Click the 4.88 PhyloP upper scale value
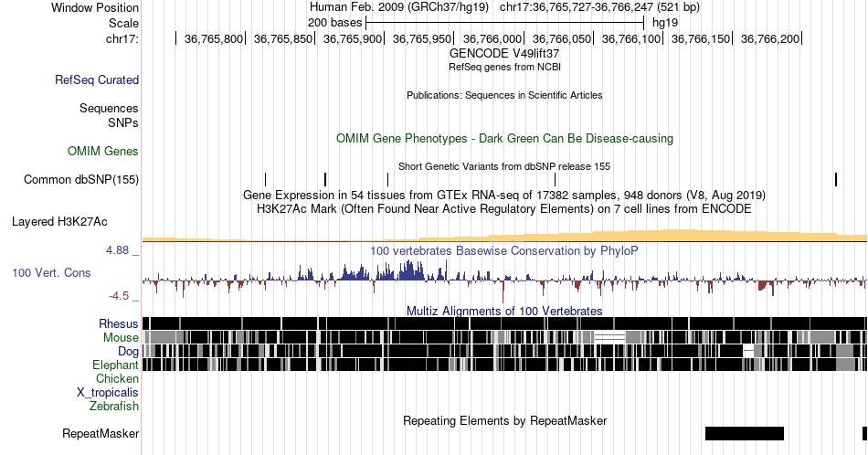868x455 pixels. 118,250
